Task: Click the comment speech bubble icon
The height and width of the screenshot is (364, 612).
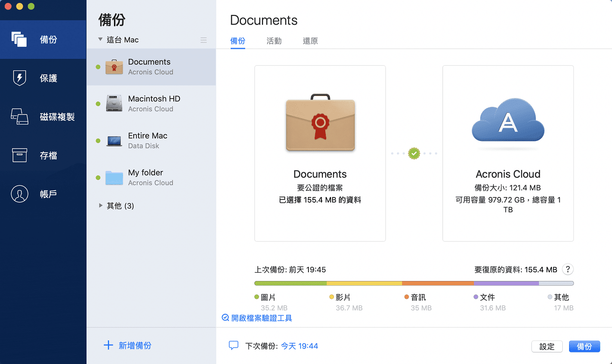Action: pos(234,345)
